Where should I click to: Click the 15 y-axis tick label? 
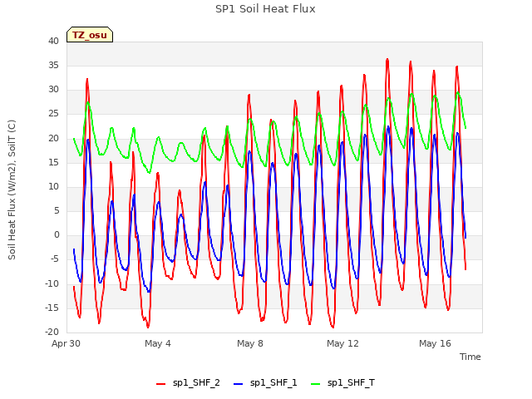pyautogui.click(x=53, y=162)
